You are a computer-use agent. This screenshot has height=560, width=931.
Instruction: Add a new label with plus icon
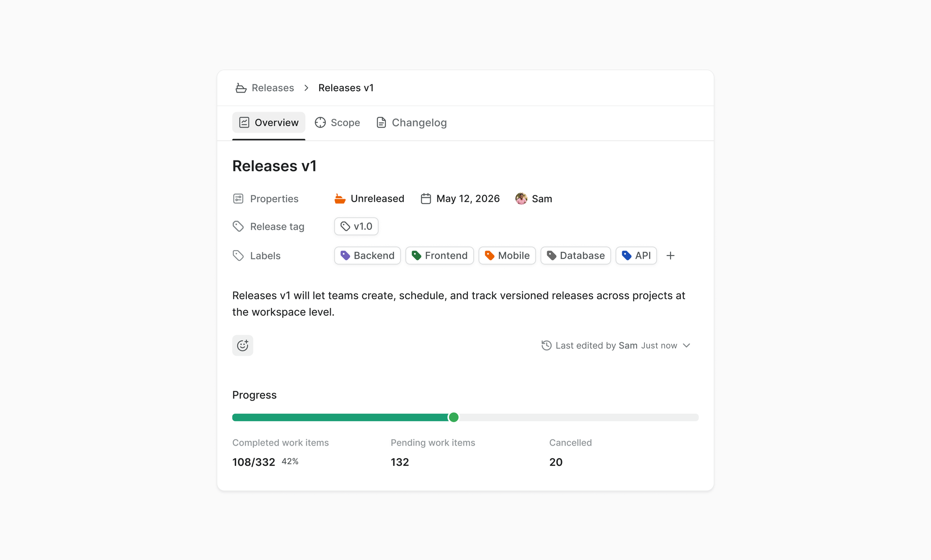coord(671,256)
